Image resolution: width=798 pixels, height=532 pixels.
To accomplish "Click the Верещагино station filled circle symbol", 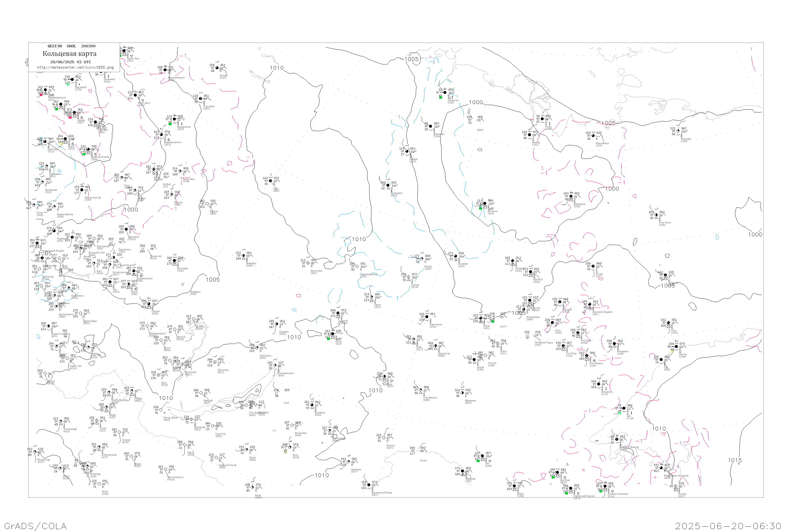I will click(x=174, y=119).
